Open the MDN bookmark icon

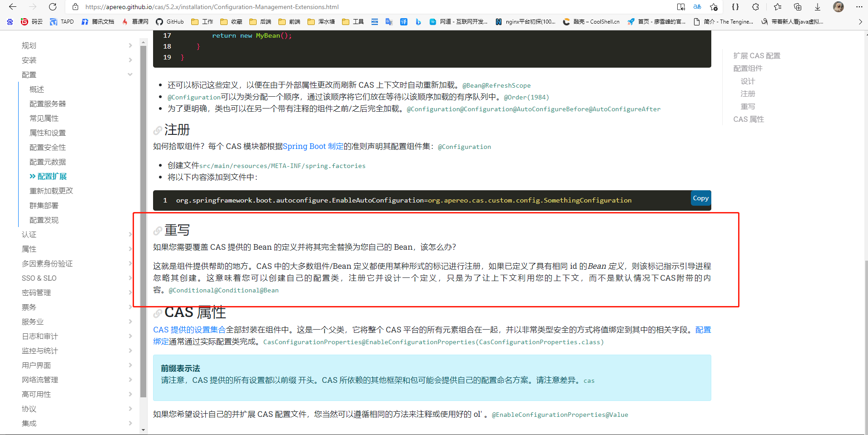tap(375, 21)
